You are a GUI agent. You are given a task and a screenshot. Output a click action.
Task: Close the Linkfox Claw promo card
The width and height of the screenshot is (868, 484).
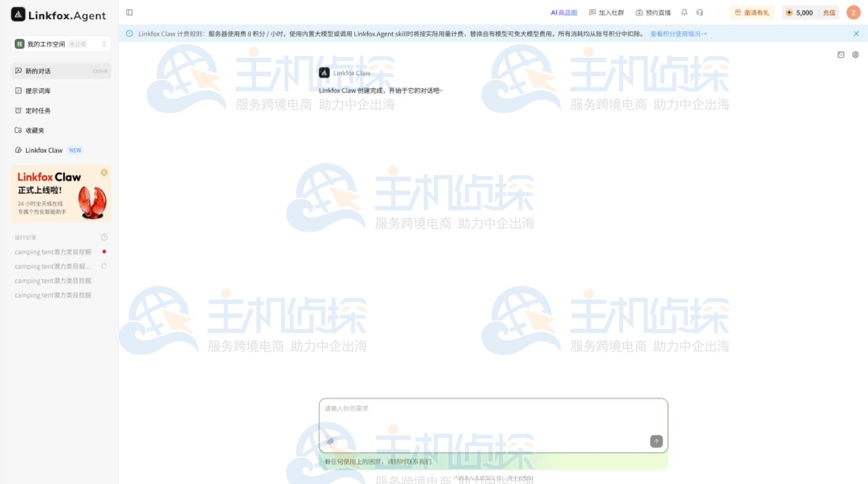pos(104,173)
